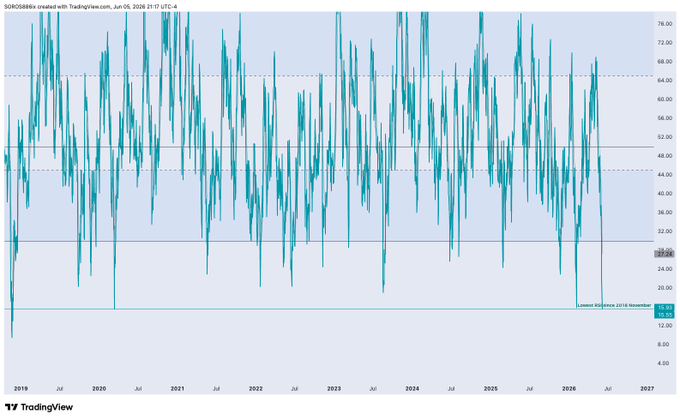Click the "2025" time axis label
This screenshot has width=680, height=420.
click(x=490, y=389)
